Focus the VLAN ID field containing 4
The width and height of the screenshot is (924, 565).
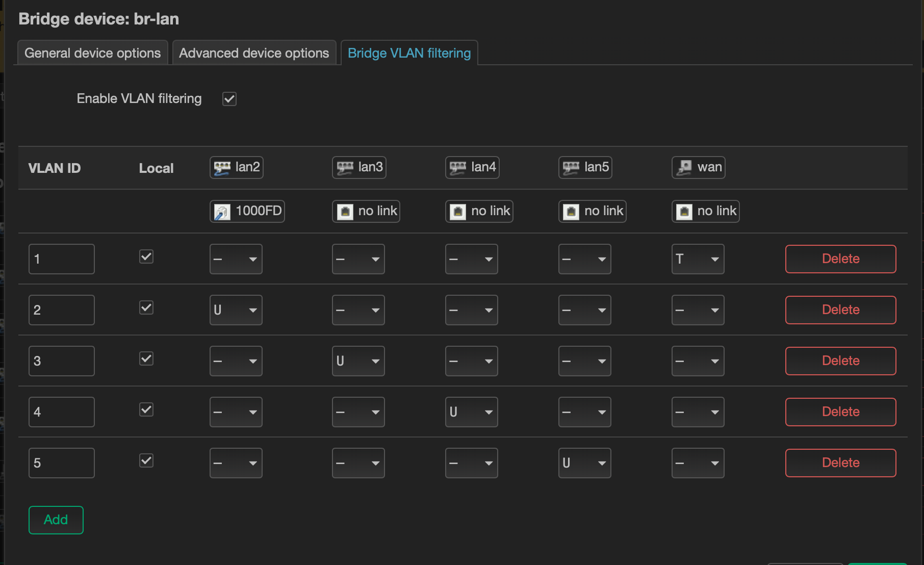coord(62,412)
